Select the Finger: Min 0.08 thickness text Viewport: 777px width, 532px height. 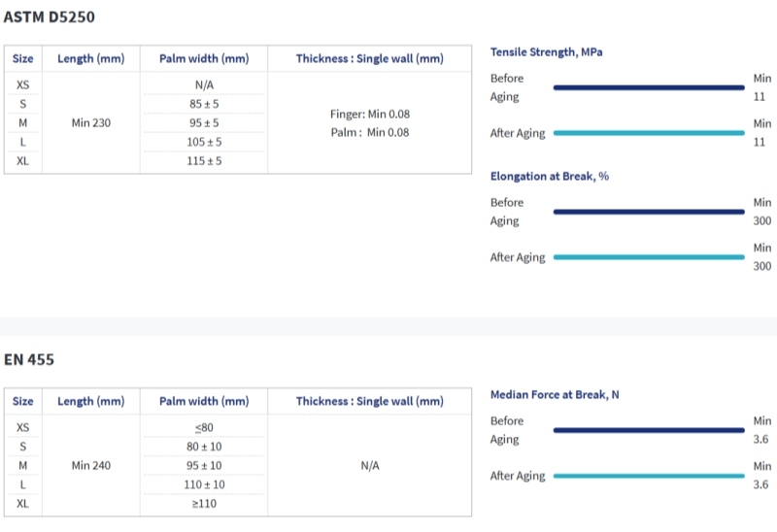coord(369,114)
